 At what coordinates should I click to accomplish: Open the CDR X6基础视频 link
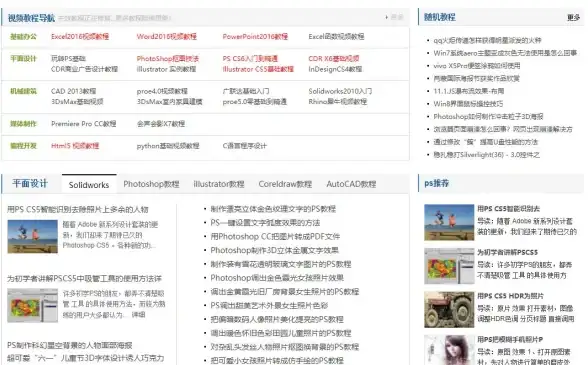[x=334, y=59]
